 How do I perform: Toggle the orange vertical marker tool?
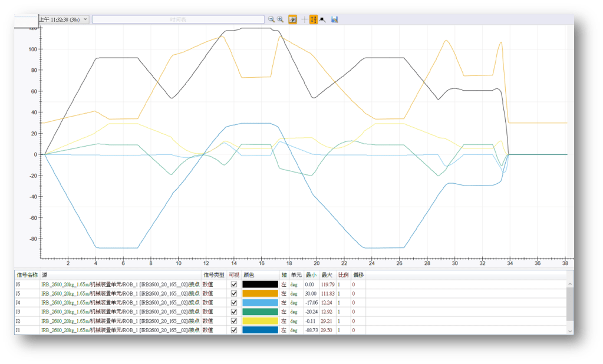(314, 19)
